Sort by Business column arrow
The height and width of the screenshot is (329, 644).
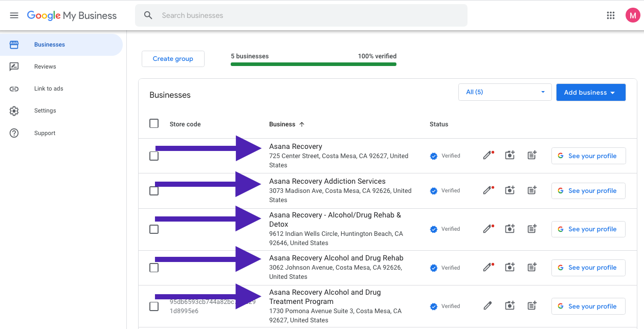pyautogui.click(x=302, y=124)
